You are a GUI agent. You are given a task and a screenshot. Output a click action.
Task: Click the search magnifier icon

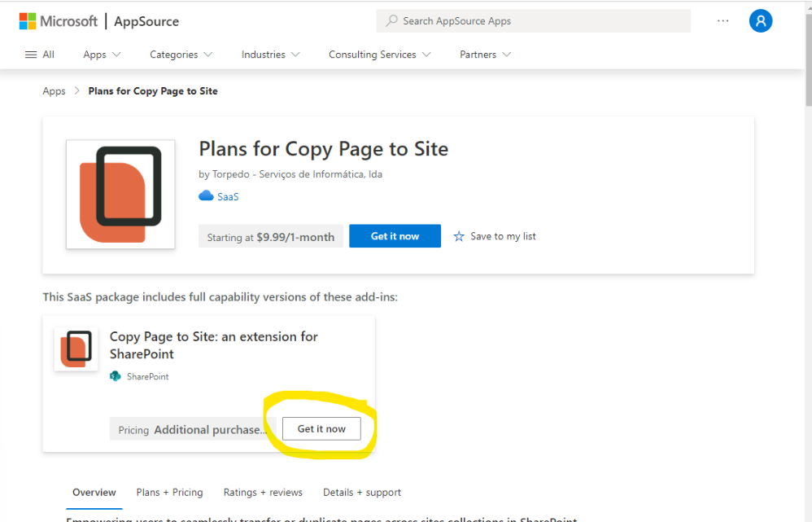click(x=392, y=20)
